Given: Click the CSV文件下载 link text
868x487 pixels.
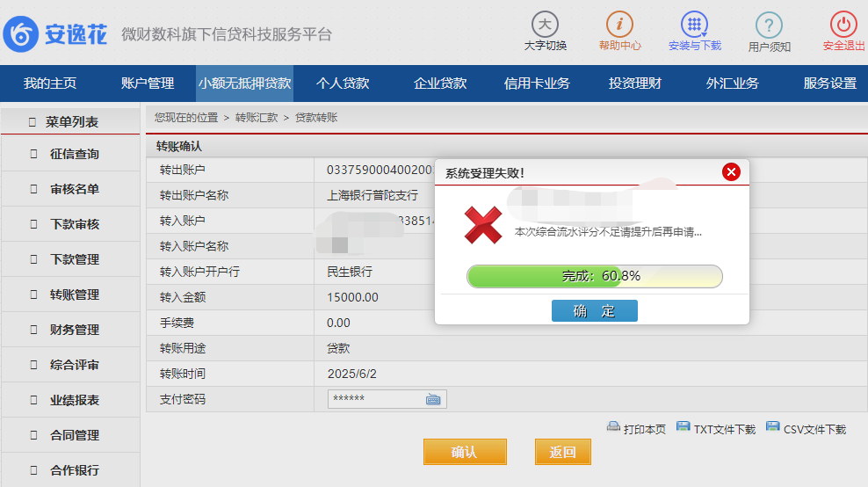Looking at the screenshot, I should coord(815,429).
